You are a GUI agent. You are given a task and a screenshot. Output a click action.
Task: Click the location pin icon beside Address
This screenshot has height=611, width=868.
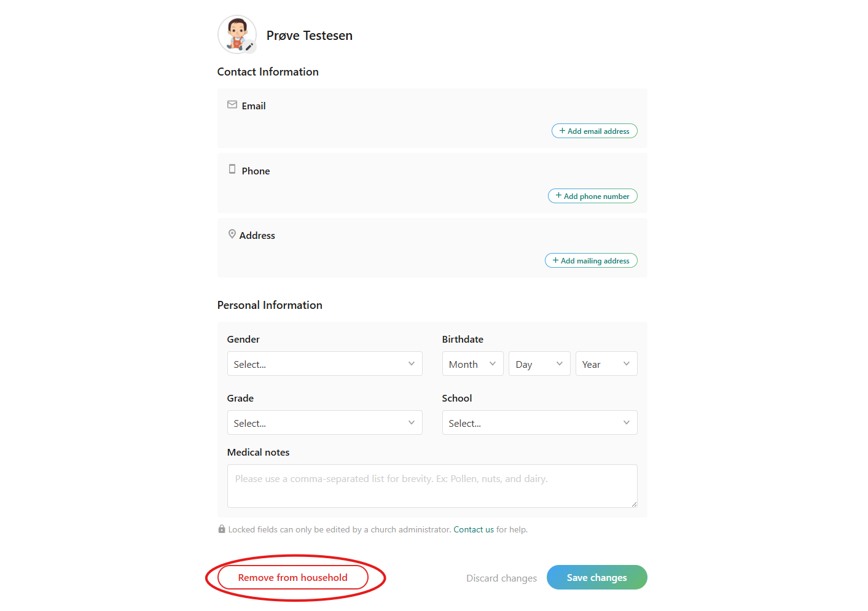(x=232, y=235)
